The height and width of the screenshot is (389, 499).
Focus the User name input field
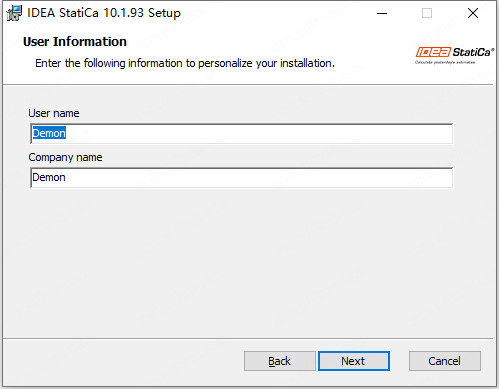pos(242,134)
